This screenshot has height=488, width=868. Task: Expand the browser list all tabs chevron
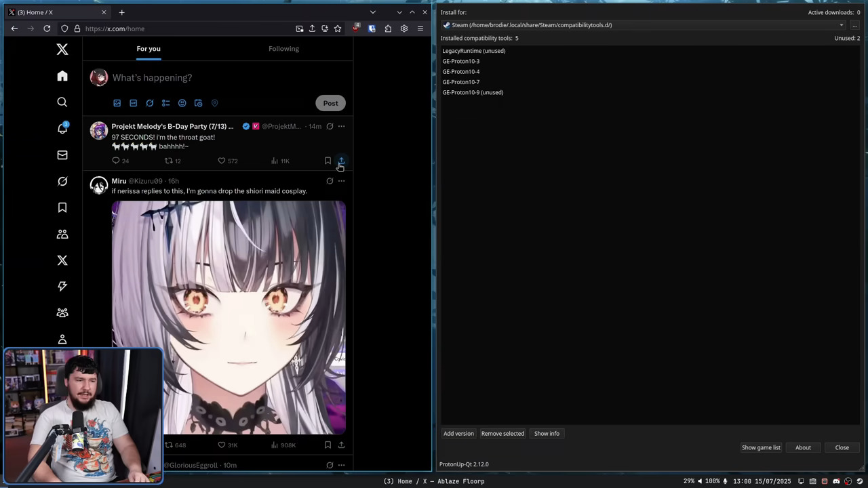[x=372, y=12]
